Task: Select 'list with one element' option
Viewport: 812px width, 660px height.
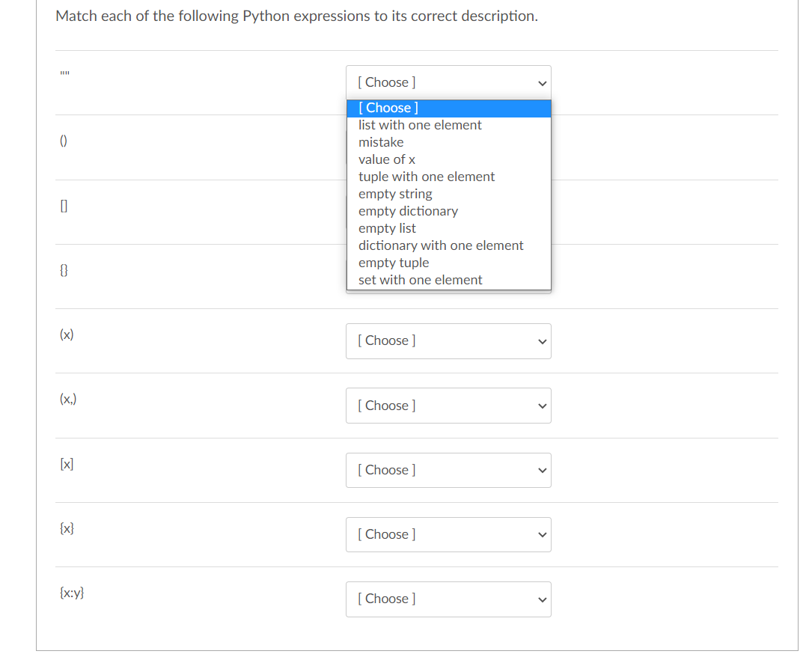Action: (x=420, y=125)
